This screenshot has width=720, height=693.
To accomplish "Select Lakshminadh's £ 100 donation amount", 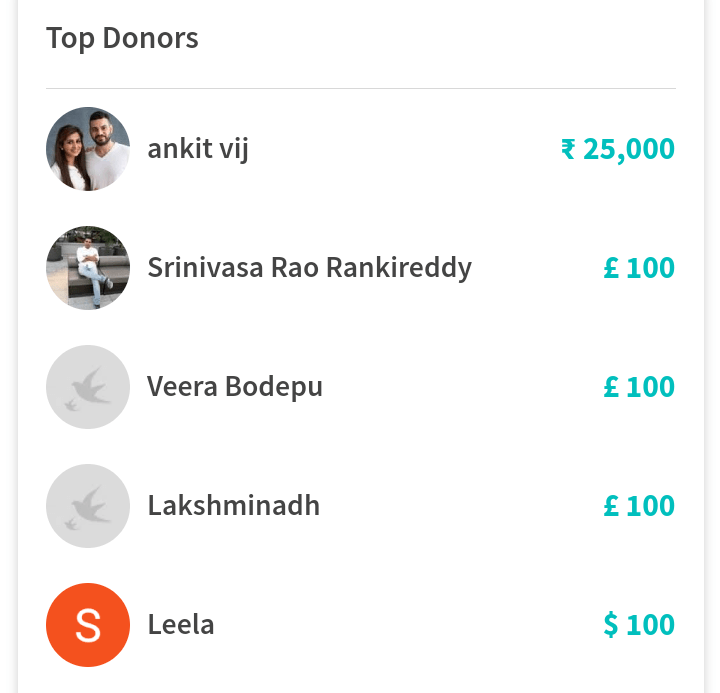I will (639, 506).
